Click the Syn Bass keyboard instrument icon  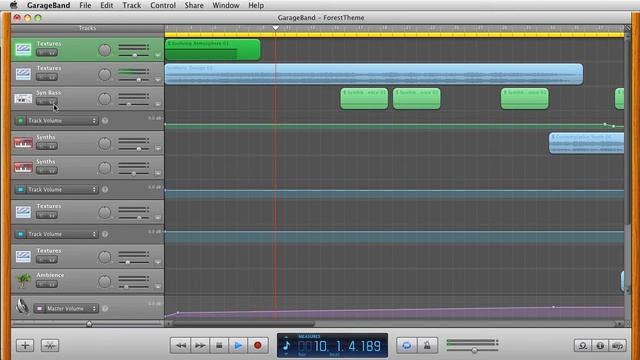[23, 98]
